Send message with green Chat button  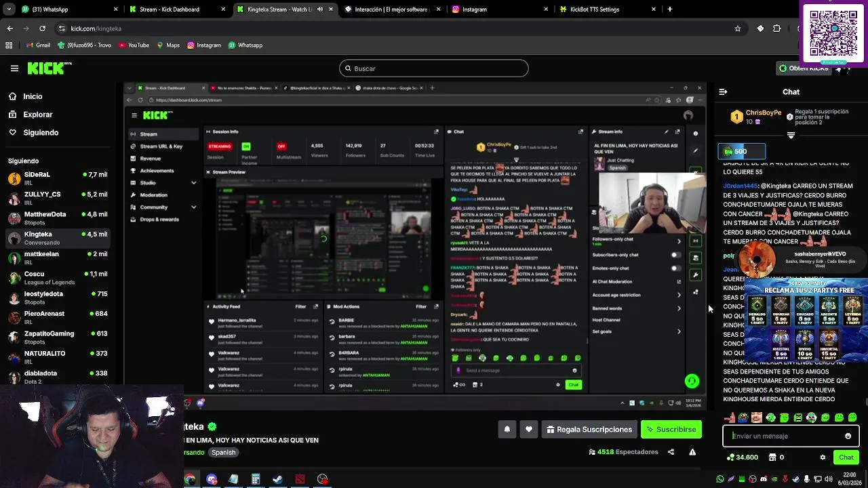point(846,457)
